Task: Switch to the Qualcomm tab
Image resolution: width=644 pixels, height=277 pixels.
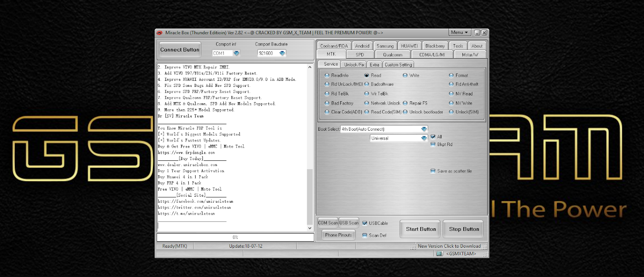Action: [x=393, y=54]
